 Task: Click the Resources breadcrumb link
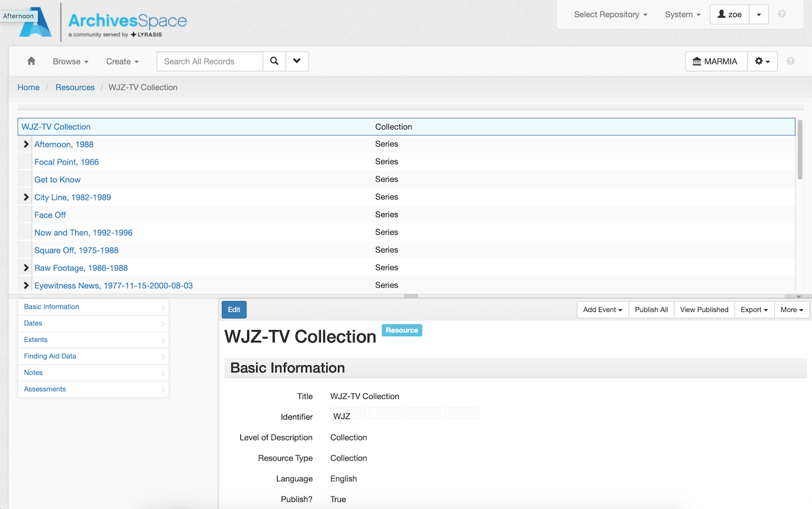tap(75, 88)
